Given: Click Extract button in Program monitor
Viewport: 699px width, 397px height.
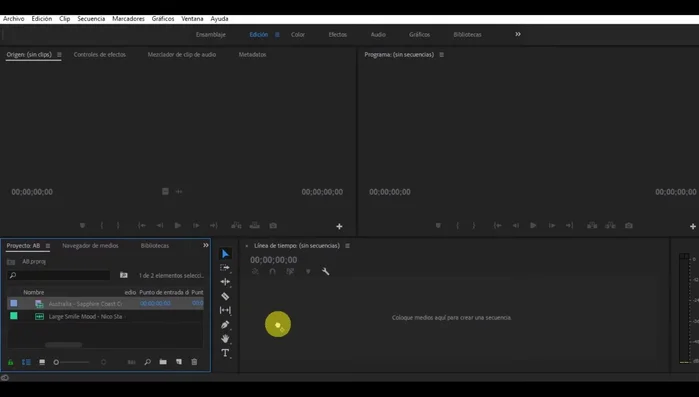Looking at the screenshot, I should coord(610,226).
